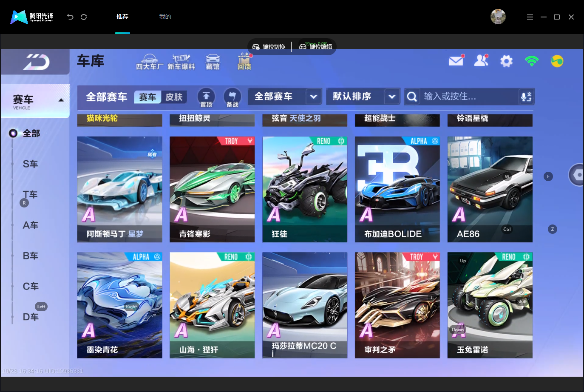Screen dimensions: 584x392
Task: Collapse the 赛车 VEHICLE sidebar section
Action: tap(36, 101)
